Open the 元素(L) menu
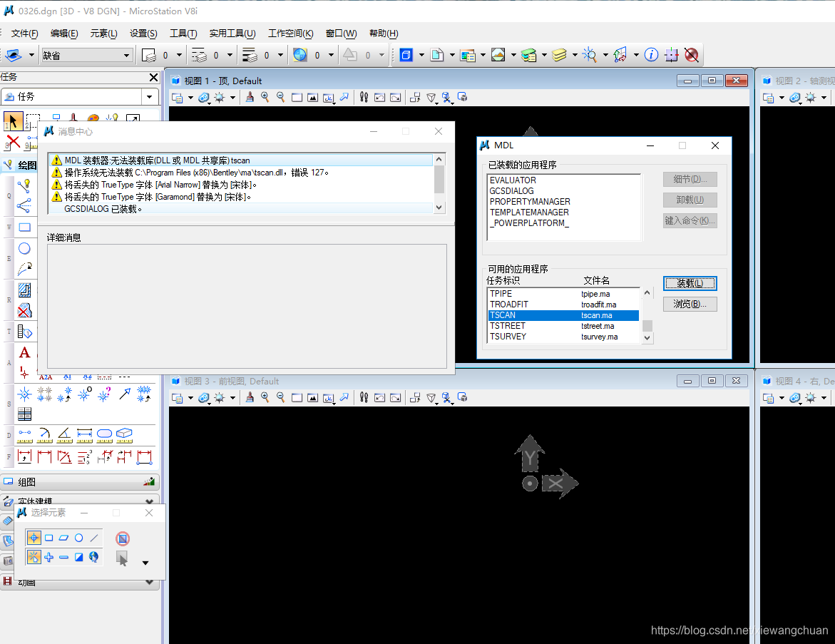Viewport: 835px width, 644px height. [x=103, y=33]
